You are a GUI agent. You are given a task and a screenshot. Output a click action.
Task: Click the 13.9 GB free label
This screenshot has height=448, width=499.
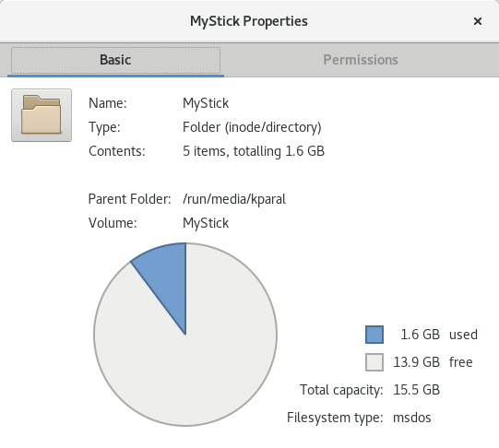click(433, 362)
